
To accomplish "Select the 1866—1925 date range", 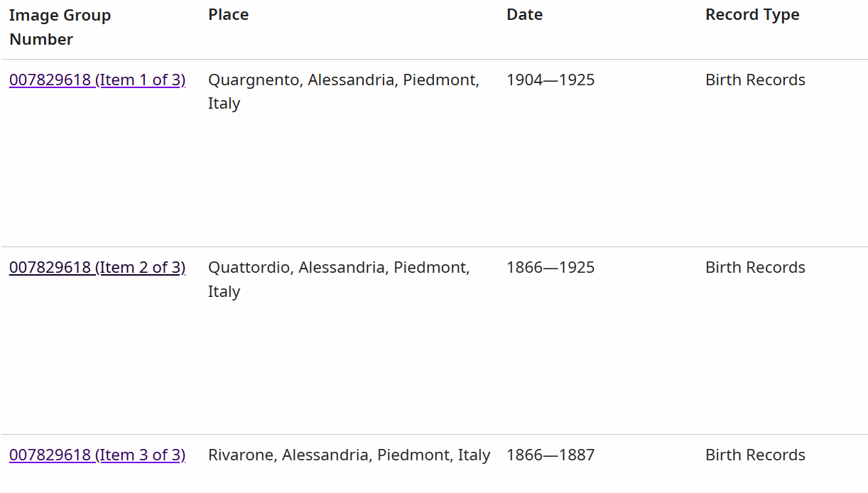I will pyautogui.click(x=550, y=267).
